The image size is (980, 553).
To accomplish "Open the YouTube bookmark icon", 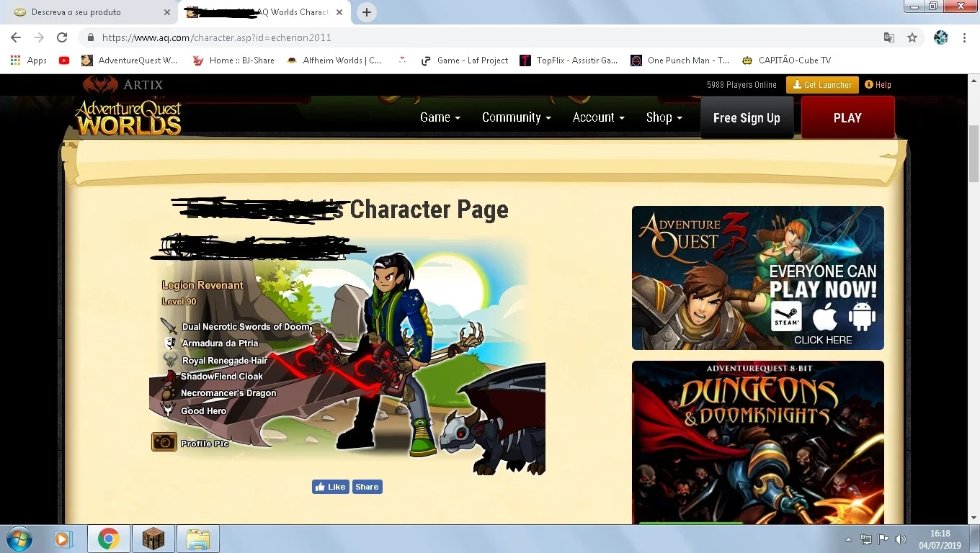I will coord(64,60).
